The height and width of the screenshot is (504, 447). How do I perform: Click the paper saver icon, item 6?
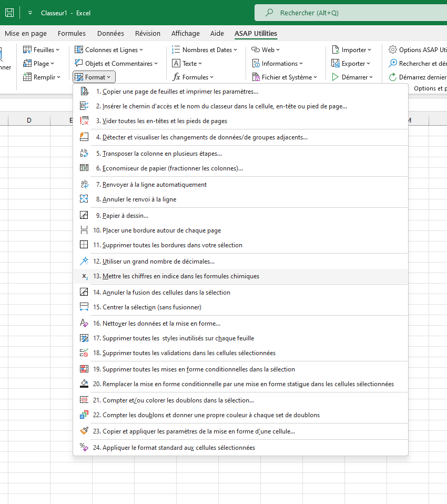click(84, 168)
